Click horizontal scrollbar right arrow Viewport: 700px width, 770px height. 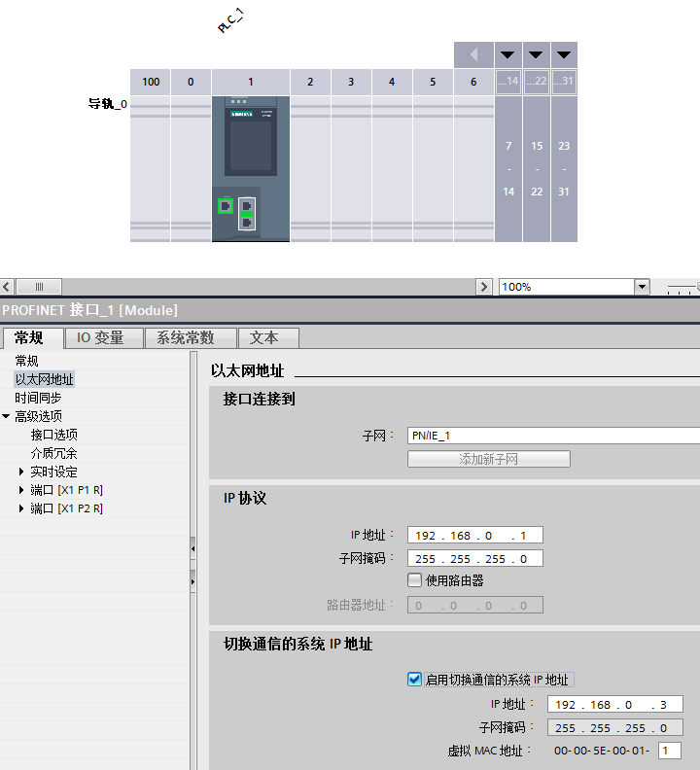pos(484,287)
